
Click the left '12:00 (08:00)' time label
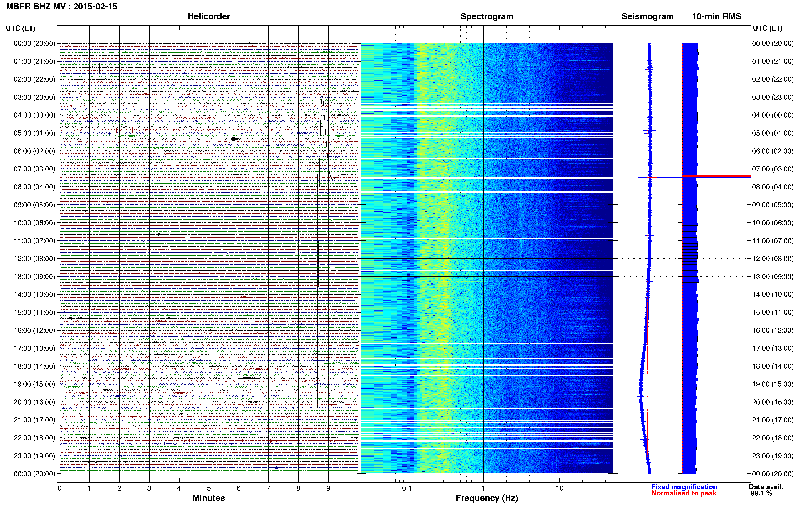(34, 258)
